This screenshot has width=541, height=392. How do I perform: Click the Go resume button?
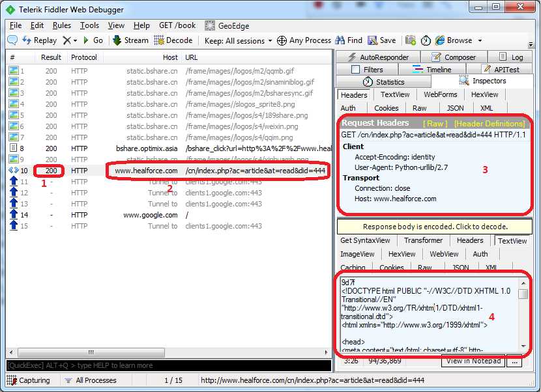[93, 40]
